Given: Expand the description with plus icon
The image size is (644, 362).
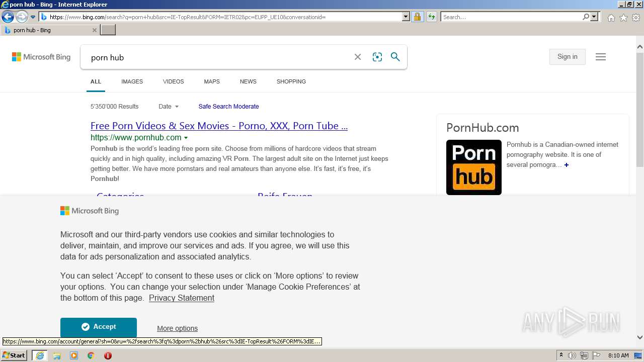Looking at the screenshot, I should click(566, 165).
